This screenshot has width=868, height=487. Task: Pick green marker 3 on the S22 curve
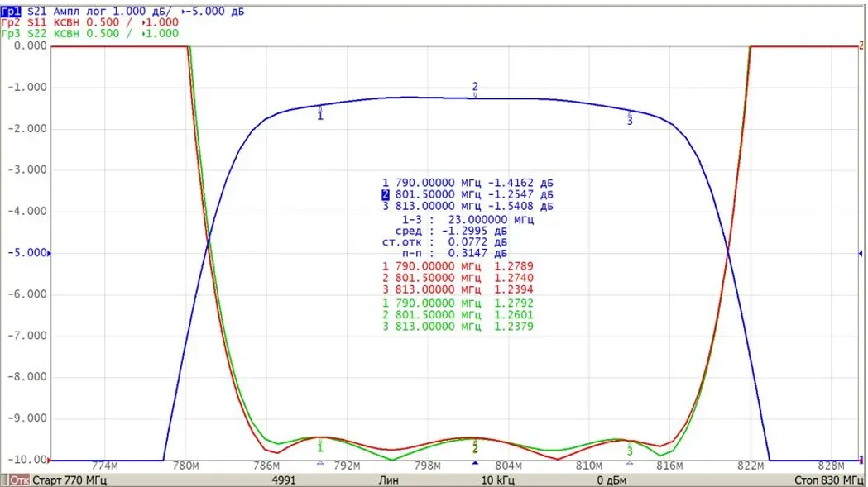[630, 449]
